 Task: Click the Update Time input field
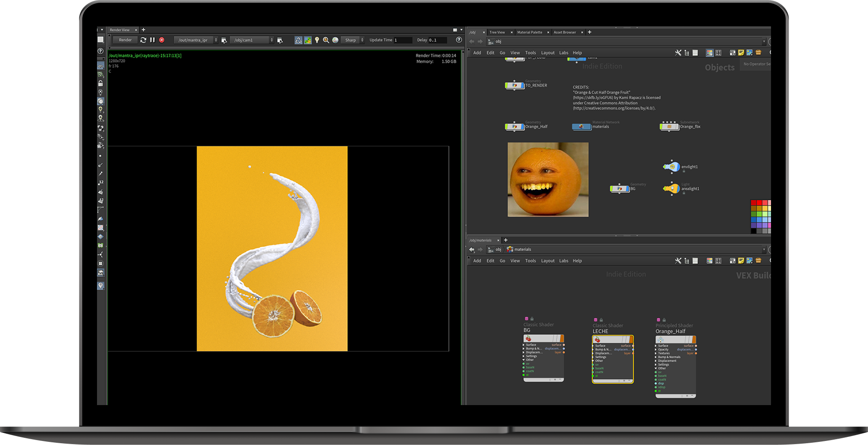(x=403, y=40)
